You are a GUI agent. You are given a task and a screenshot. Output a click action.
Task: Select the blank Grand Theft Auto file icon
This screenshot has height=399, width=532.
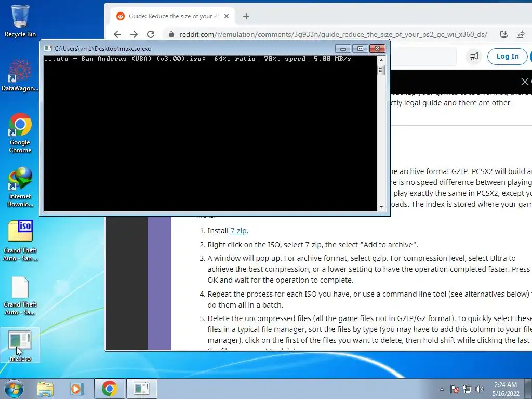click(x=20, y=296)
